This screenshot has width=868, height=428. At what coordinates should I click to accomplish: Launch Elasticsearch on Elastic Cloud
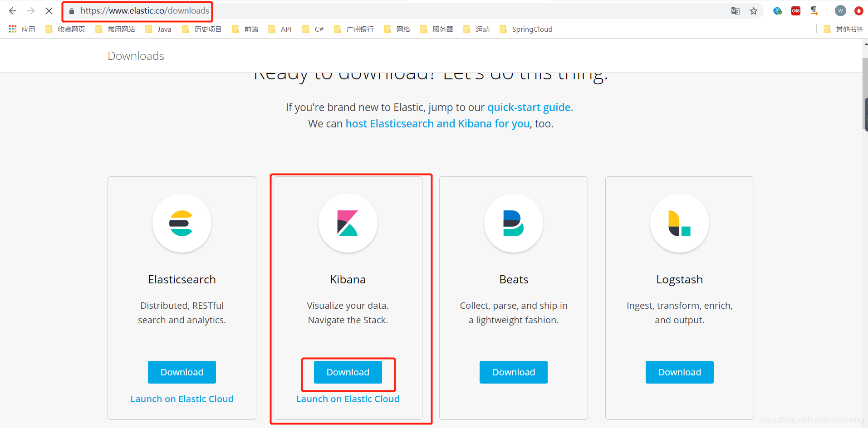tap(182, 399)
